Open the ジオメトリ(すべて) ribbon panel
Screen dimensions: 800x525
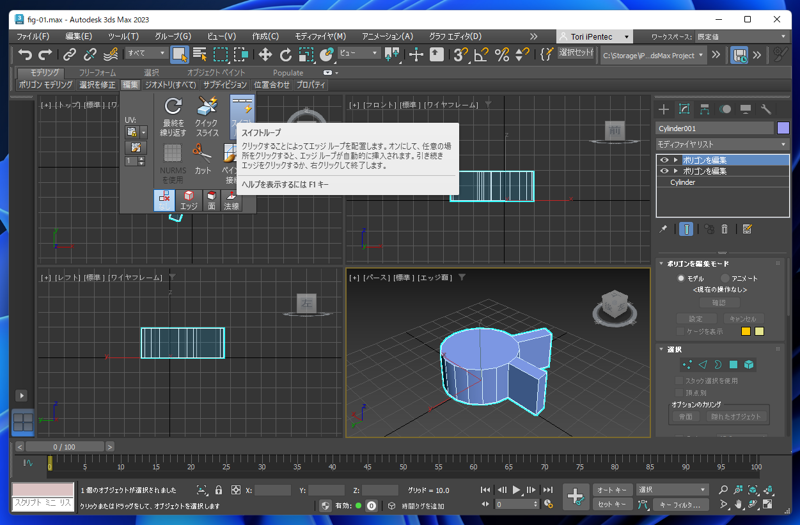click(170, 85)
